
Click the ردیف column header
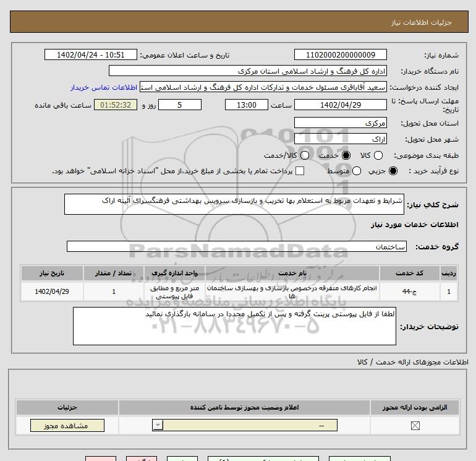point(449,273)
